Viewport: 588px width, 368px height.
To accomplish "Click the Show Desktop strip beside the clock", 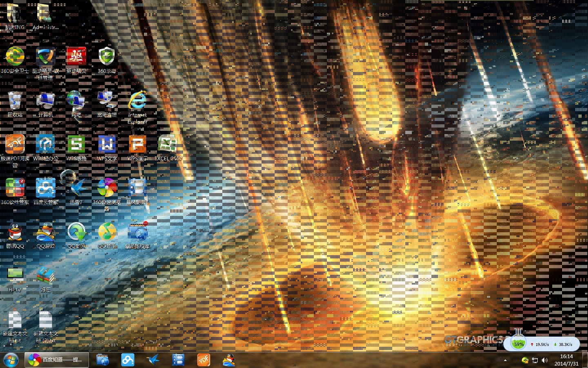I will [585, 360].
